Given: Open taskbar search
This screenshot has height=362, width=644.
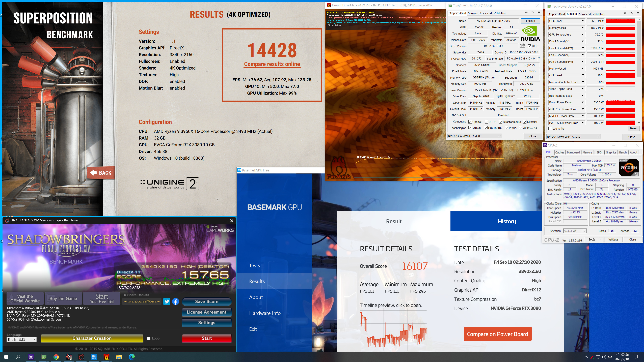Looking at the screenshot, I should 18,357.
